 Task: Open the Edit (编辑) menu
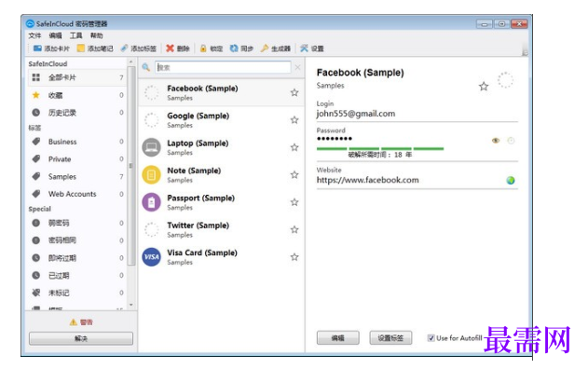55,35
